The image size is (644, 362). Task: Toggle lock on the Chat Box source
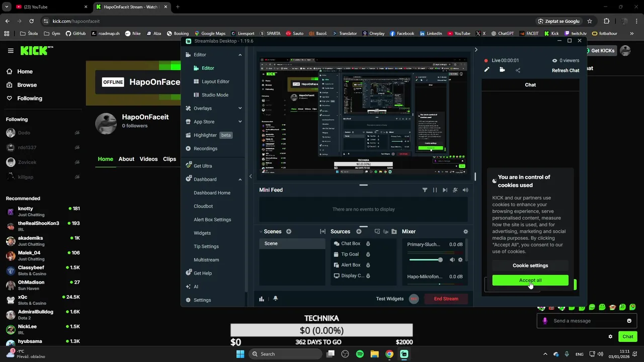pyautogui.click(x=368, y=244)
